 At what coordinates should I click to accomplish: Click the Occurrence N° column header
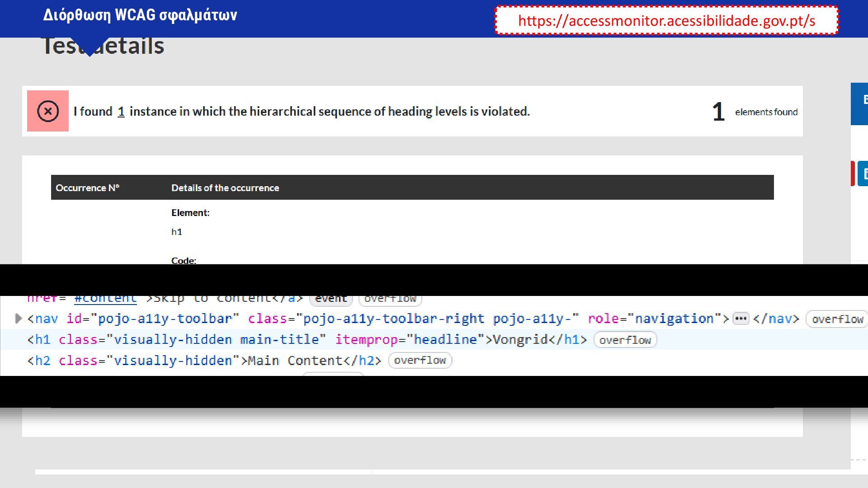click(x=87, y=188)
